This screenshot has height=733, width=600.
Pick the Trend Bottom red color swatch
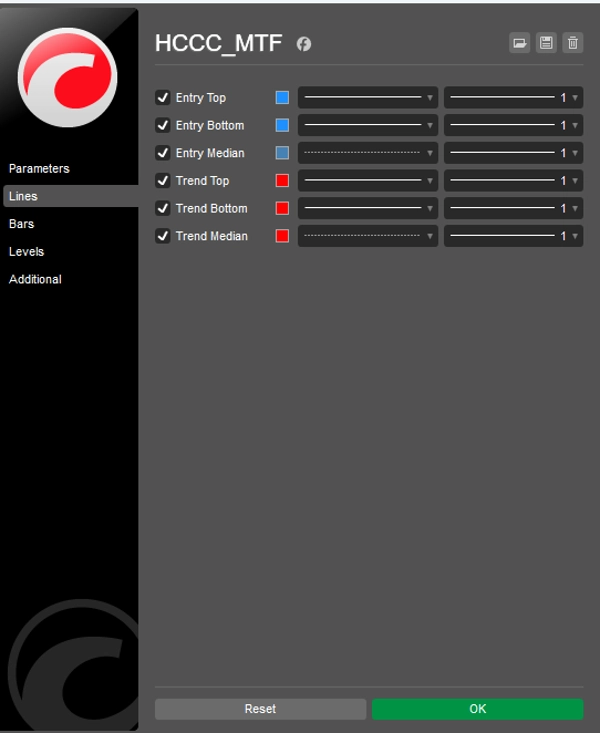[x=282, y=208]
